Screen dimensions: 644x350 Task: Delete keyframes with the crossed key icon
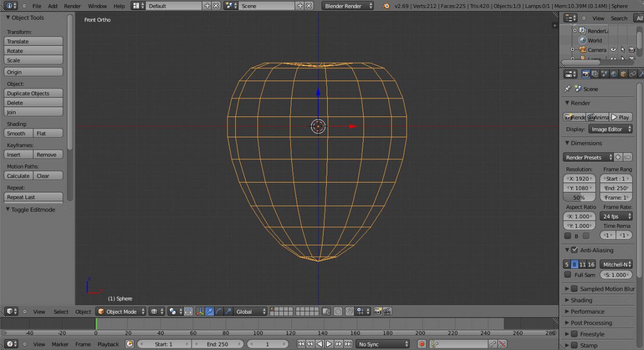coord(502,344)
